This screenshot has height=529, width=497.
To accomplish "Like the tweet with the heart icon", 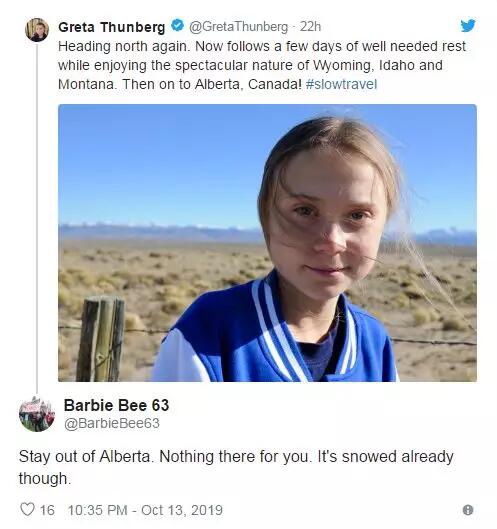I will (27, 509).
